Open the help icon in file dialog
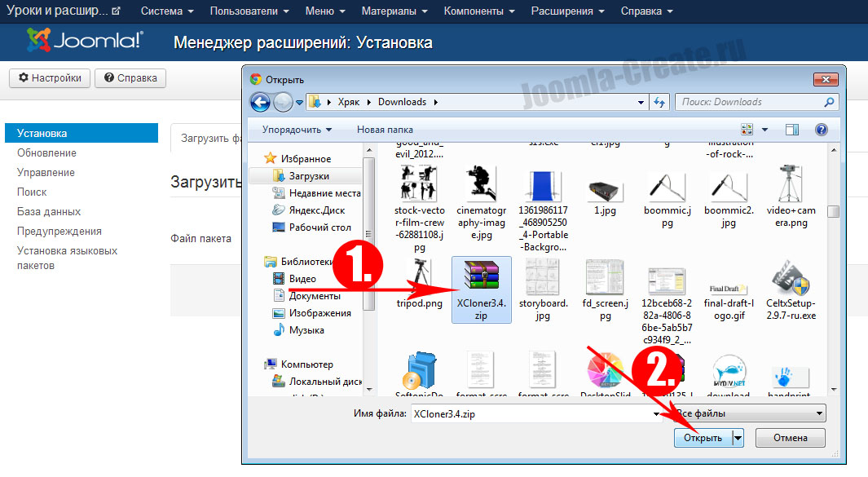Viewport: 868px width, 477px height. click(x=821, y=130)
